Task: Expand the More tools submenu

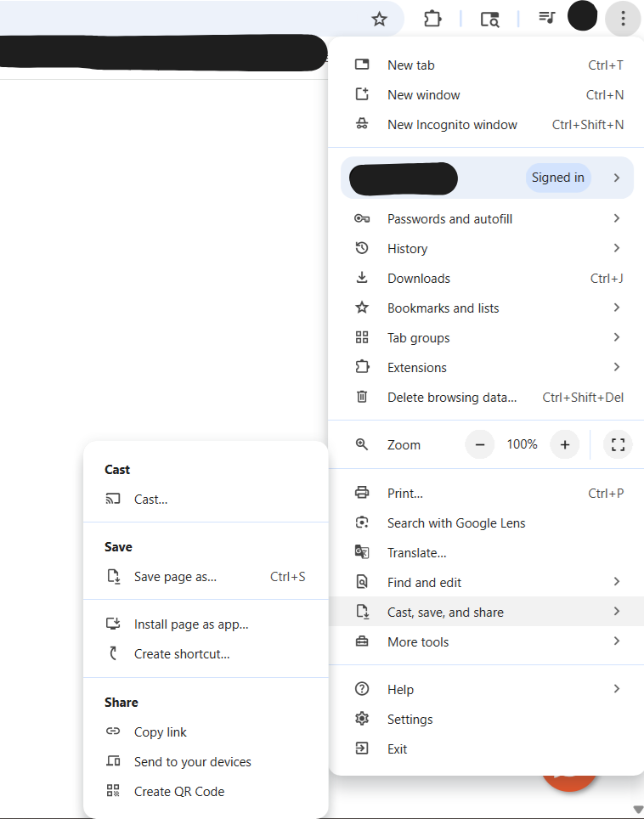Action: point(616,641)
